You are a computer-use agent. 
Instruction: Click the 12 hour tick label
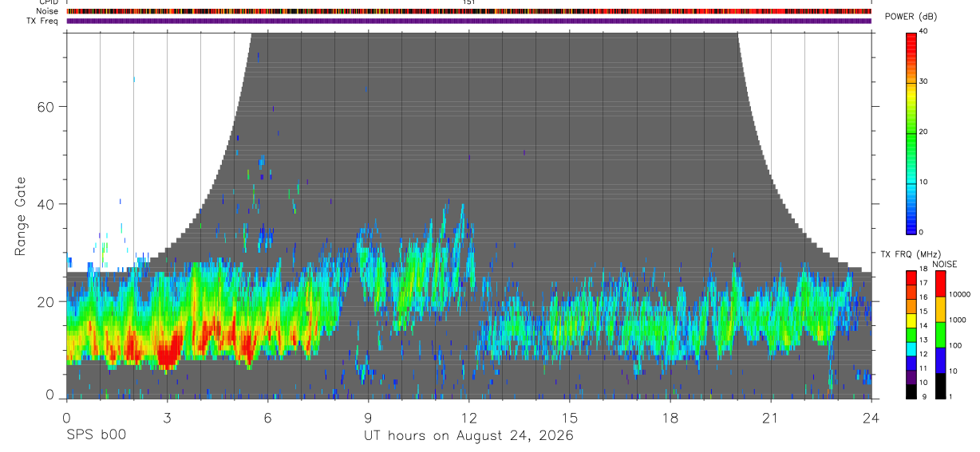click(x=468, y=418)
